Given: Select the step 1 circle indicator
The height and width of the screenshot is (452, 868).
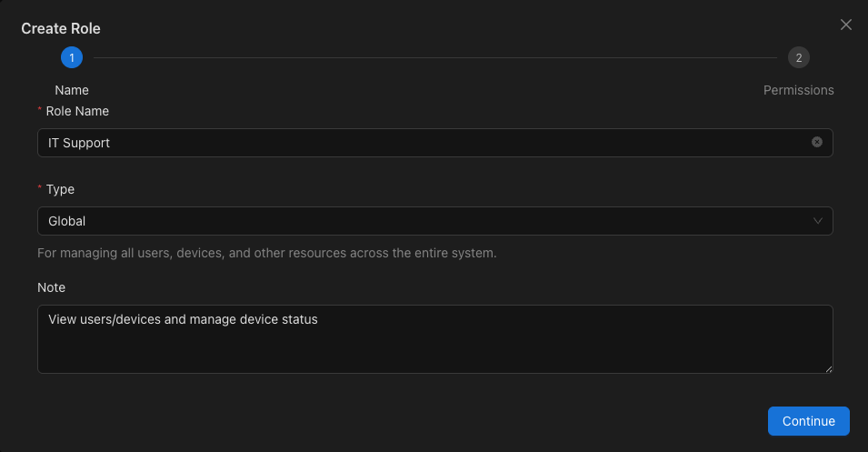Looking at the screenshot, I should pyautogui.click(x=72, y=57).
